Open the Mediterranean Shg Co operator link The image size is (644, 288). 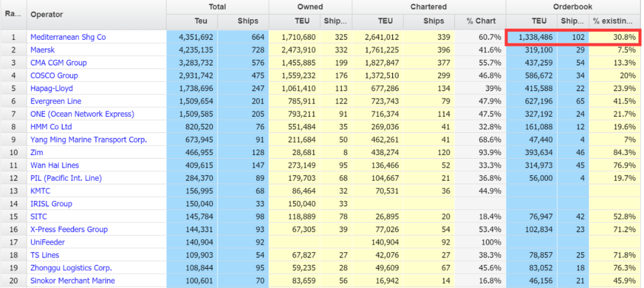tap(68, 37)
